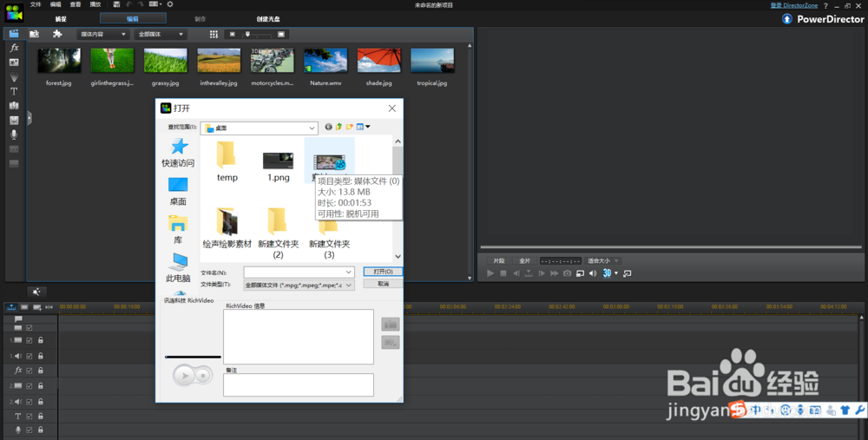Toggle the 3D preview mode icon
868x440 pixels.
pyautogui.click(x=607, y=273)
